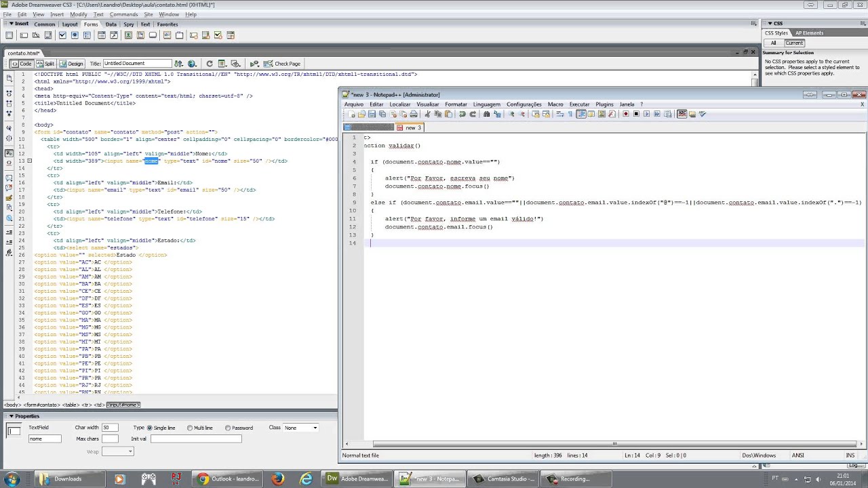Click the Current button in CSS Styles
Screen dimensions: 868x488
coord(794,43)
